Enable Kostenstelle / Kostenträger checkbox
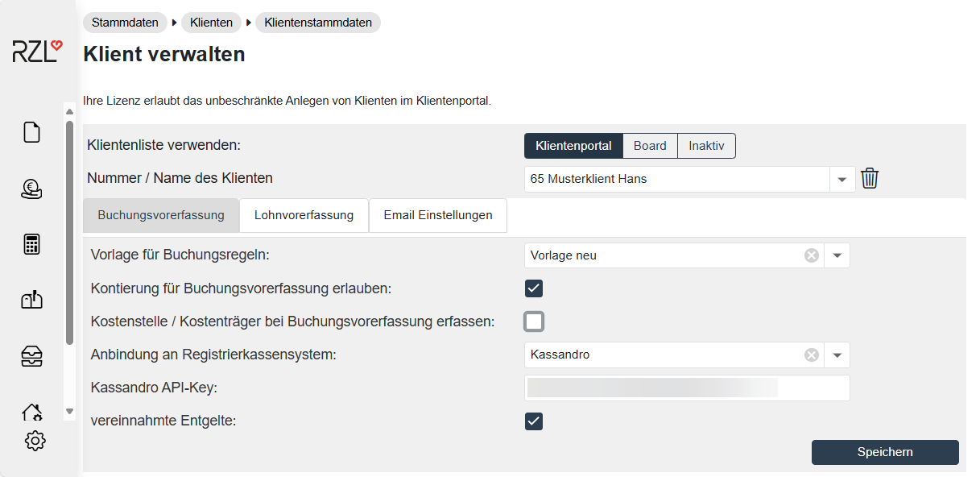 (x=534, y=321)
